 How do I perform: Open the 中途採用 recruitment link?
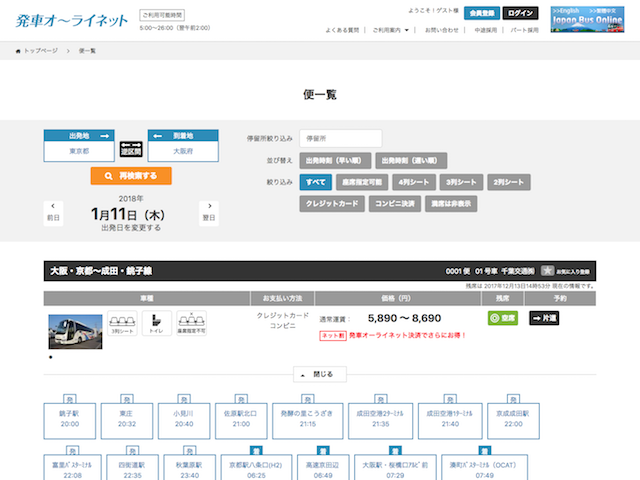coord(486,30)
